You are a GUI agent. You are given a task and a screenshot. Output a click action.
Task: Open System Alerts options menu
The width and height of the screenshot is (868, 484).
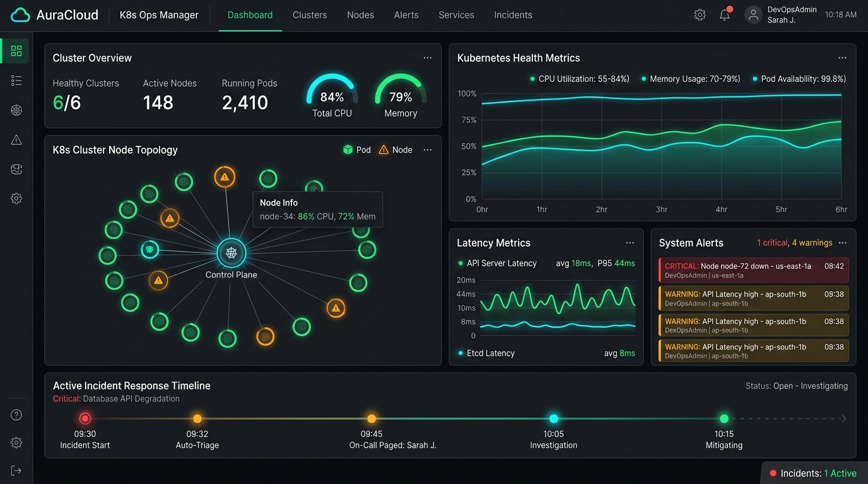[843, 243]
